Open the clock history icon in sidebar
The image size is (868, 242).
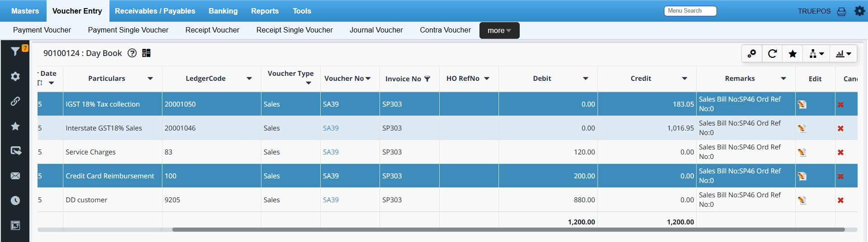[x=15, y=200]
